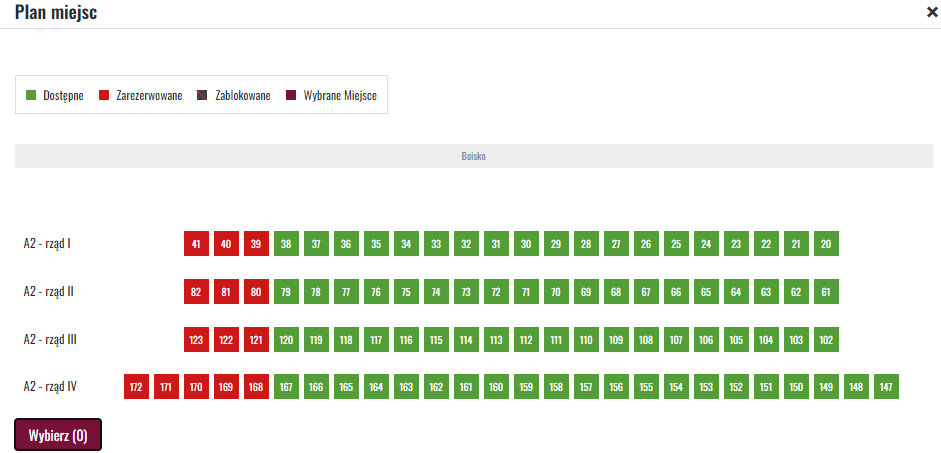Choose seat 61 in row II
Screen dimensions: 941x453
826,292
